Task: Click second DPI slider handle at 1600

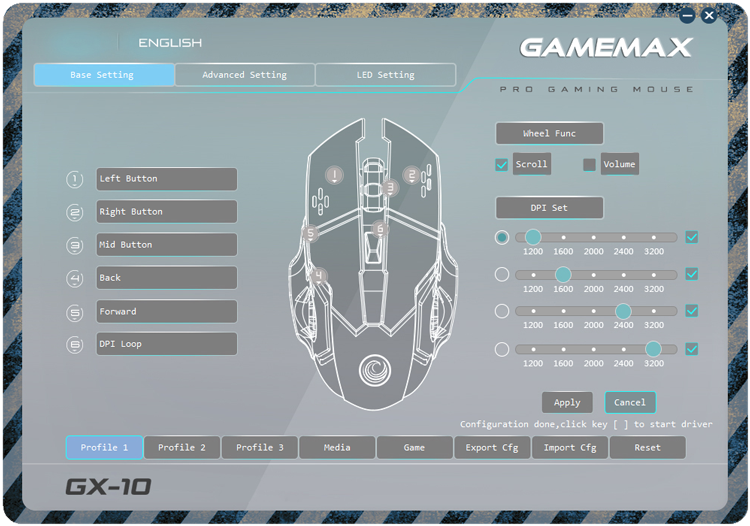Action: click(563, 274)
